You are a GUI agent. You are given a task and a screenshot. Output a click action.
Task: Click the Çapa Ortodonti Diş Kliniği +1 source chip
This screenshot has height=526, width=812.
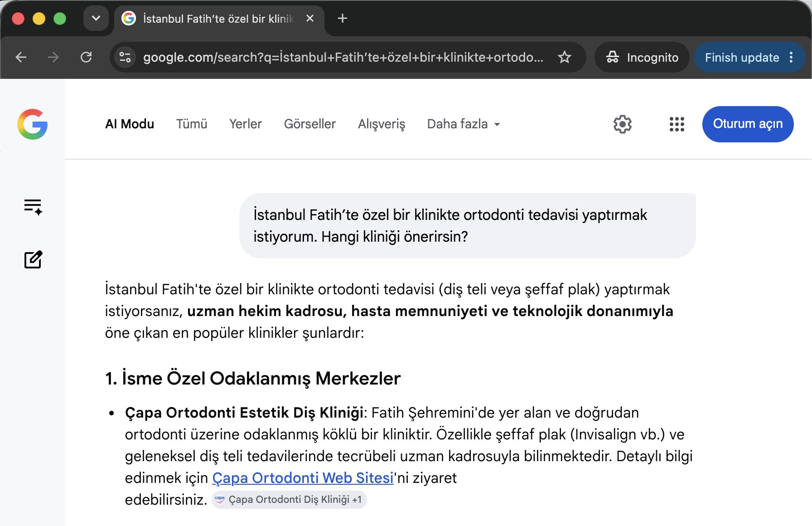289,500
